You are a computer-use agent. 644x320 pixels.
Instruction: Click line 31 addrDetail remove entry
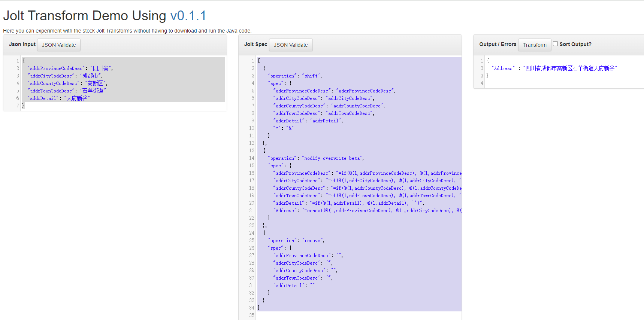coord(294,285)
